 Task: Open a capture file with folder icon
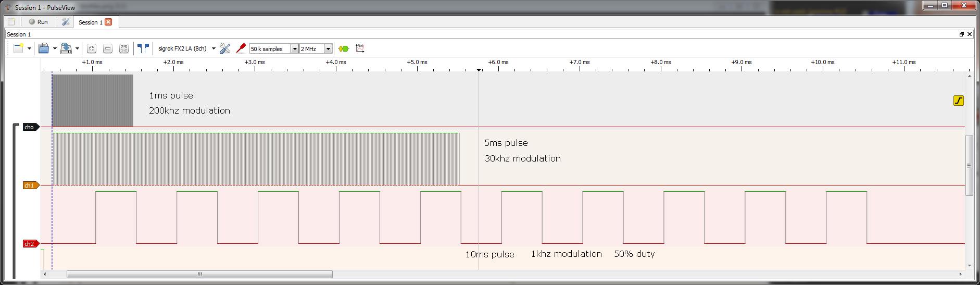(44, 48)
